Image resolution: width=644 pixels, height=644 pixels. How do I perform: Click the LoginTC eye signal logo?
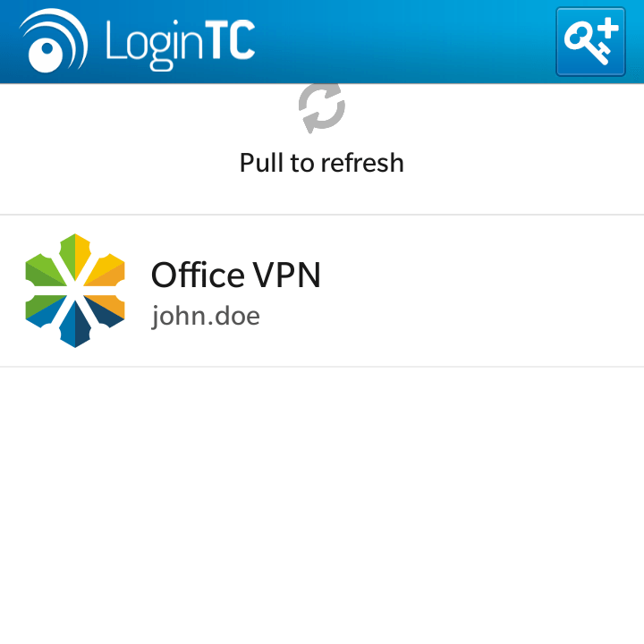click(53, 40)
